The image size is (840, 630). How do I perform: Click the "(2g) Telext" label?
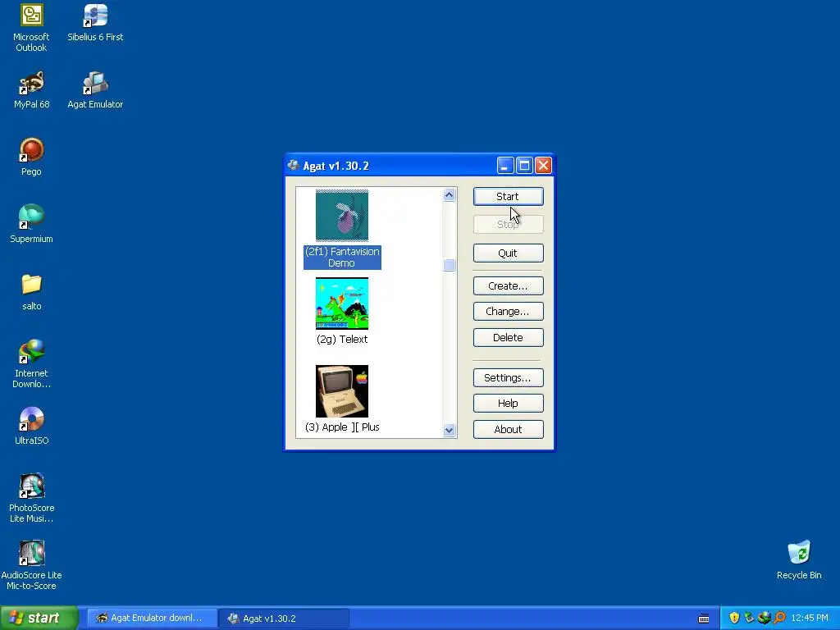(342, 339)
